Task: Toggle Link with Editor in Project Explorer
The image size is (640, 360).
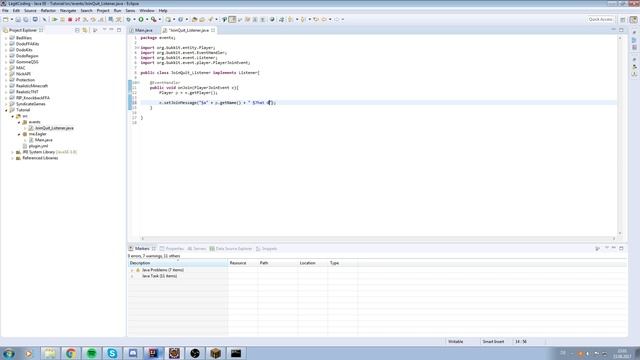Action: [85, 30]
